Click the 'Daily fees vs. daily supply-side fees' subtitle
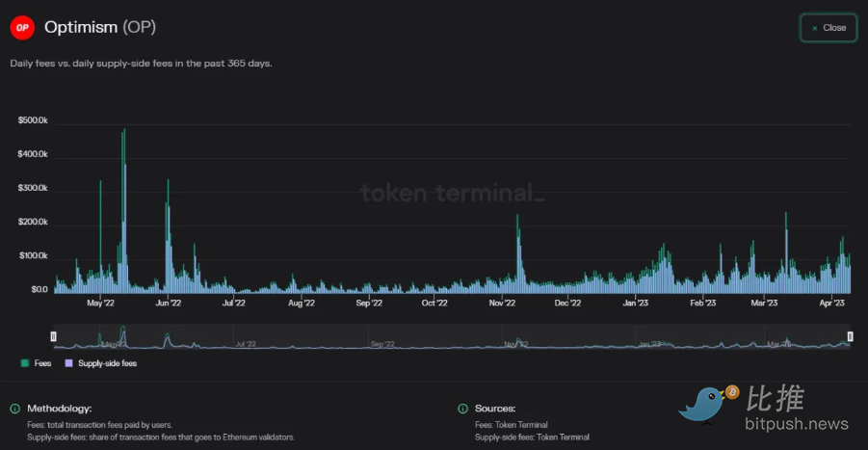Viewport: 868px width, 450px height. point(142,63)
